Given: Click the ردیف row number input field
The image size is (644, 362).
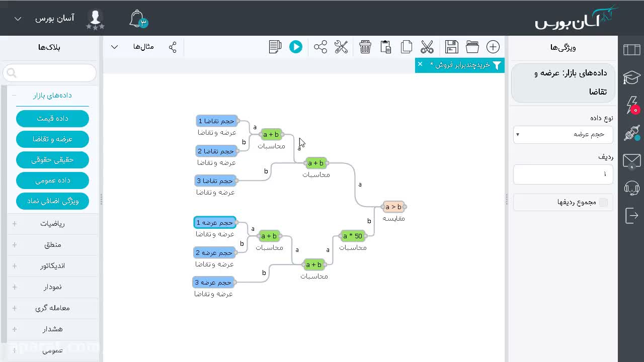Looking at the screenshot, I should tap(563, 174).
